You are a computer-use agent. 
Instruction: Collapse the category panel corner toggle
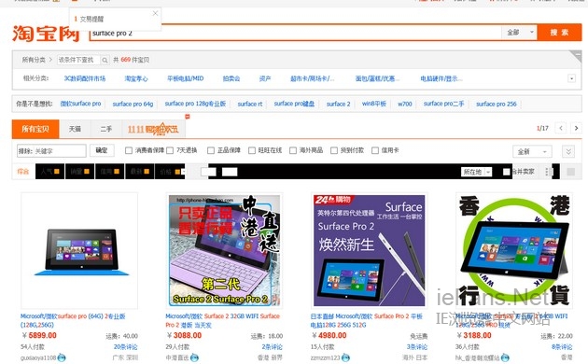pos(577,55)
